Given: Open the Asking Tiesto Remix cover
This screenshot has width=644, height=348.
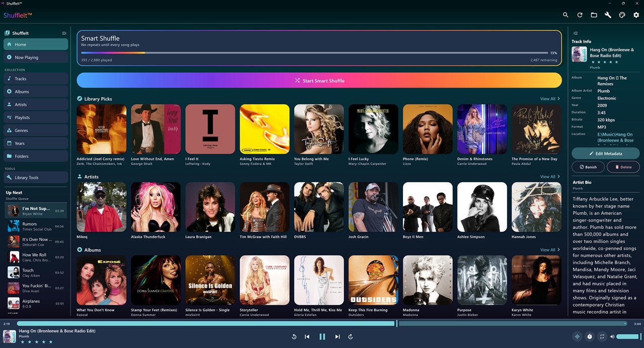Looking at the screenshot, I should click(265, 129).
